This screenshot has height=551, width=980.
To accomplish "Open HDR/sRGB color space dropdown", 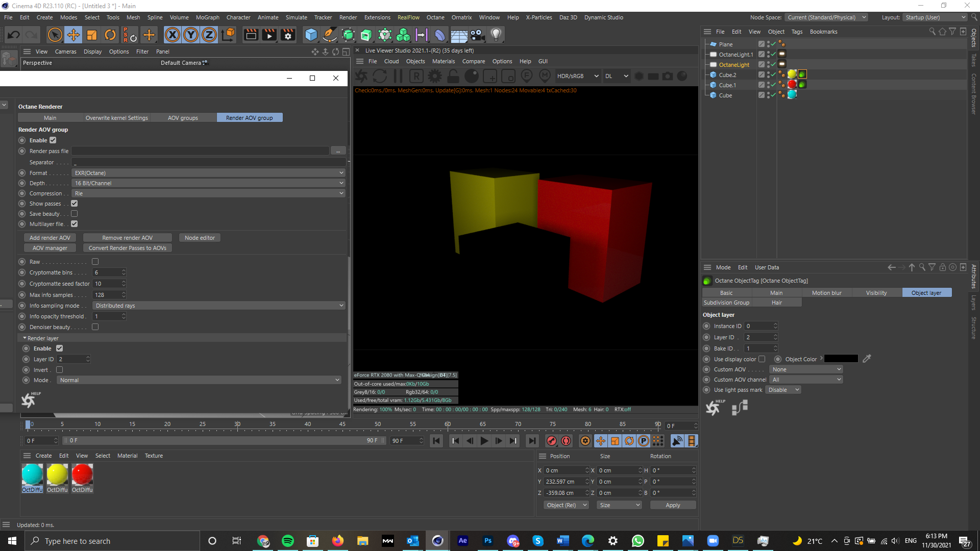I will 577,76.
